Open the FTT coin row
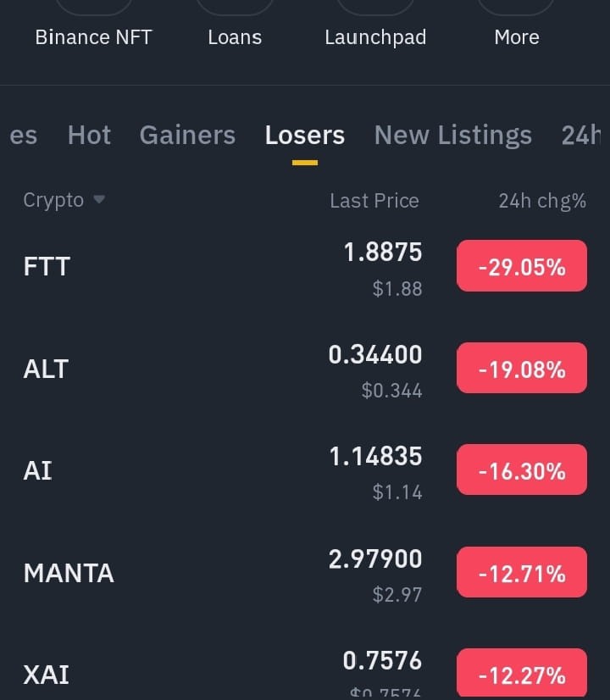610x700 pixels. [305, 266]
